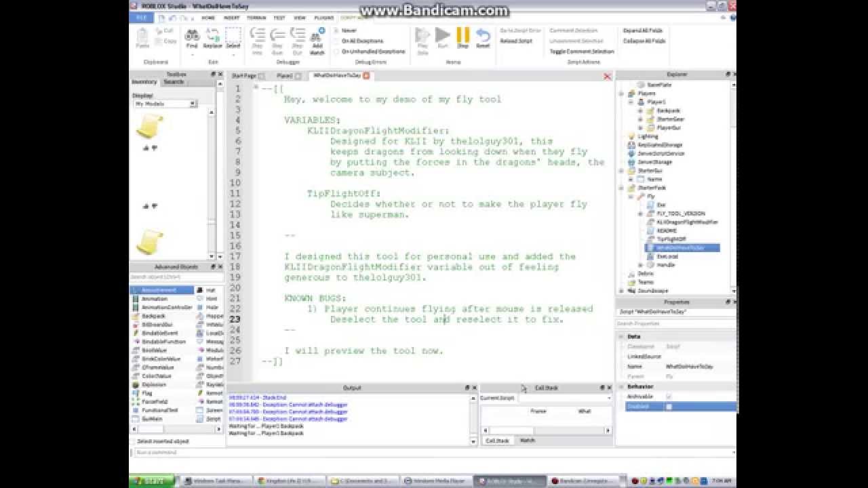Viewport: 868px width, 488px height.
Task: Expand FLY_TOOL_VERSION node in Explorer
Action: click(x=641, y=213)
